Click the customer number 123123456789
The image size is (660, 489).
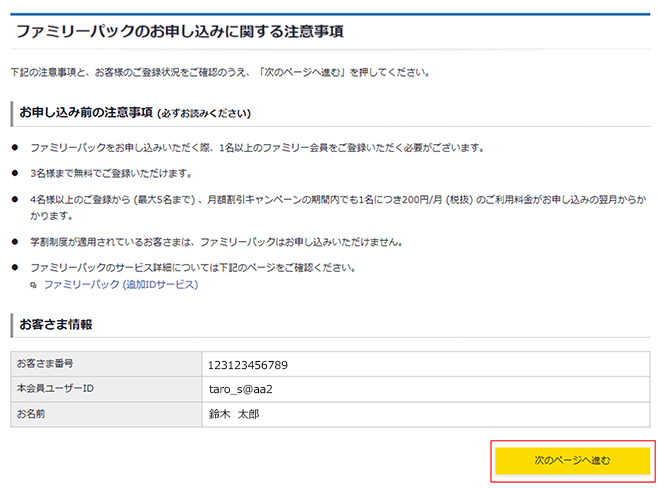point(247,364)
